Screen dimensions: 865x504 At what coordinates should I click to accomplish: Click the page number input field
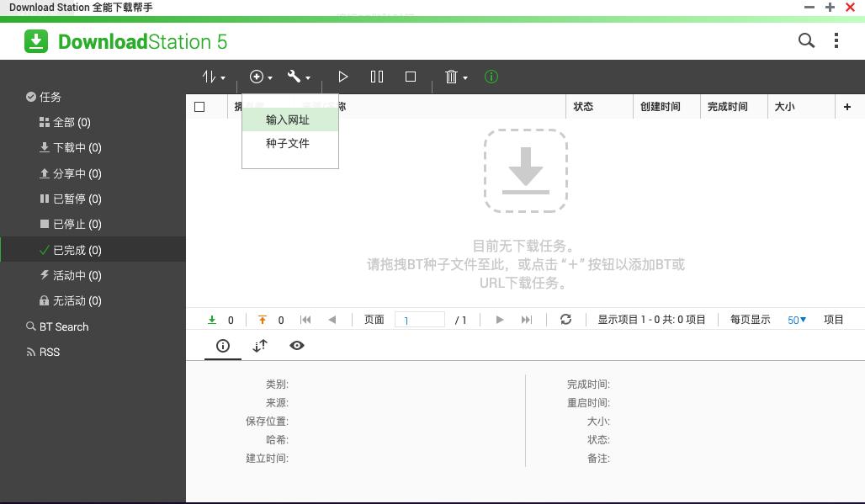421,319
